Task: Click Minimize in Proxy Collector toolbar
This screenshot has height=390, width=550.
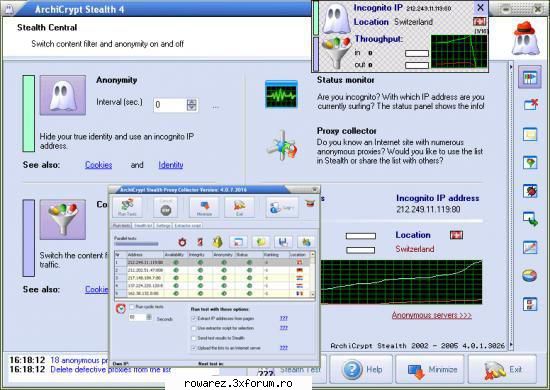Action: point(204,207)
